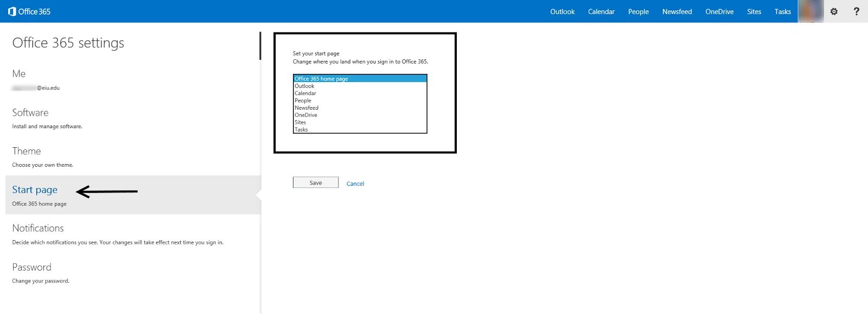Click the help question mark icon
The image size is (868, 314).
tap(857, 11)
